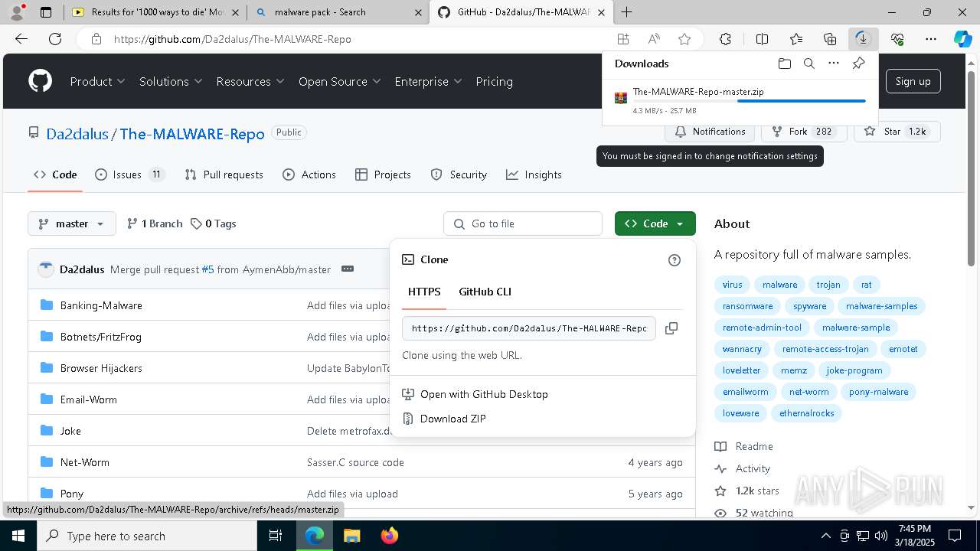Search downloads with the magnifier icon
This screenshot has width=980, height=551.
pos(808,64)
